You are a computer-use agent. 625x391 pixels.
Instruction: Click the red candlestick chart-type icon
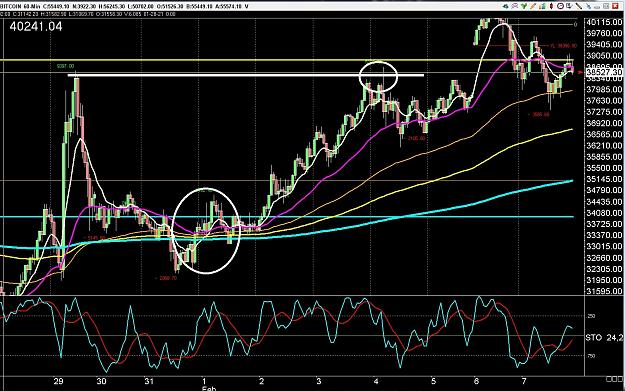[x=552, y=6]
